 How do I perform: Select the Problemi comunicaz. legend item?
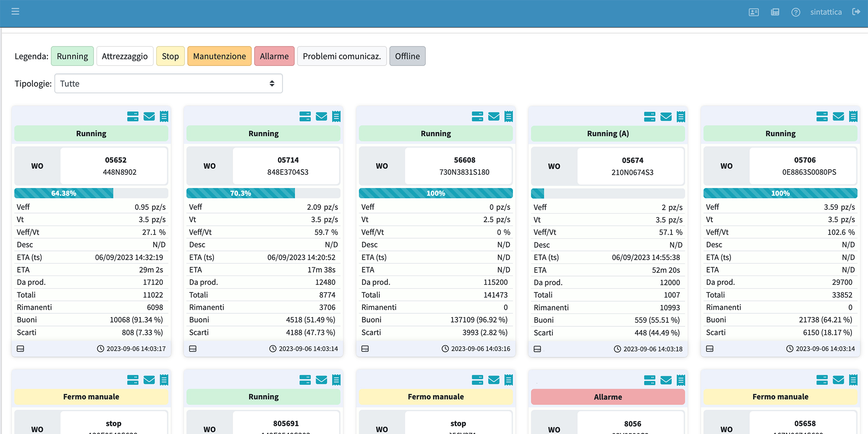(x=342, y=56)
